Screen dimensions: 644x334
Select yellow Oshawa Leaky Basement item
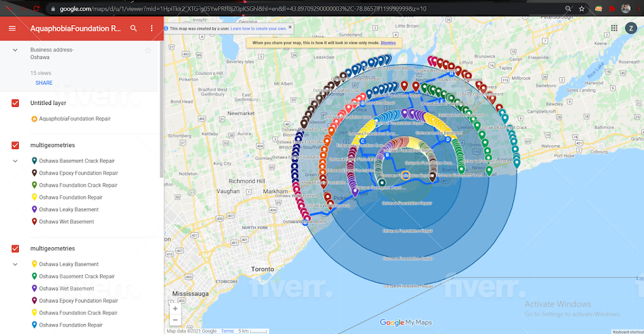[x=65, y=264]
